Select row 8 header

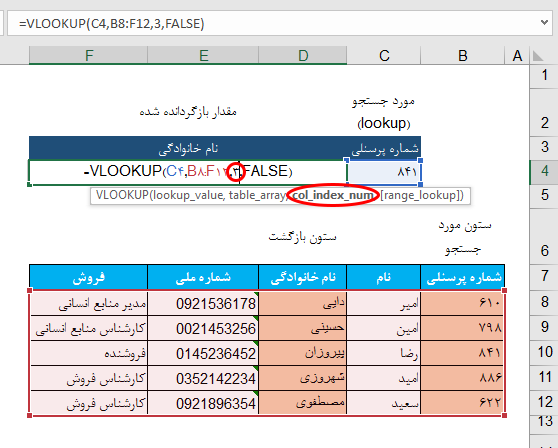(x=544, y=302)
